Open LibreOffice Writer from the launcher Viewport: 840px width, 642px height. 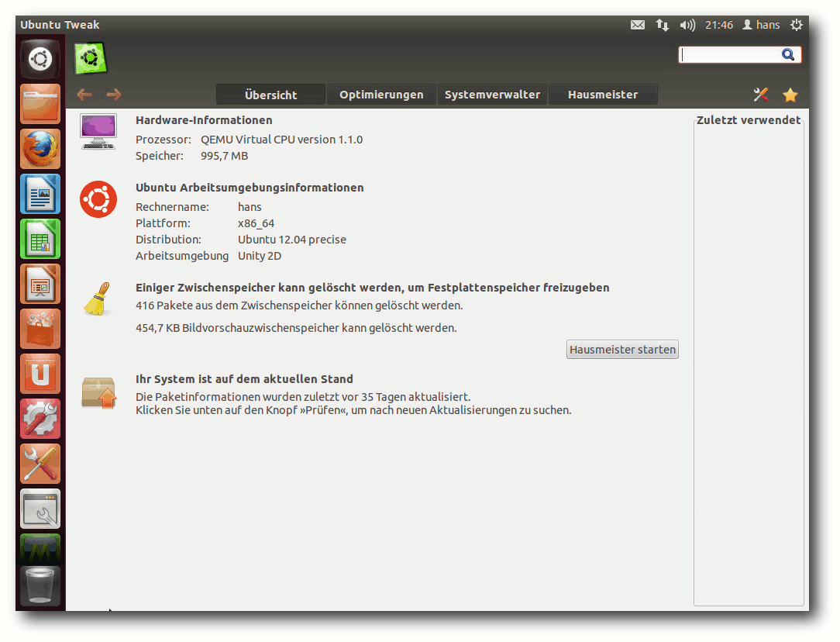(40, 194)
